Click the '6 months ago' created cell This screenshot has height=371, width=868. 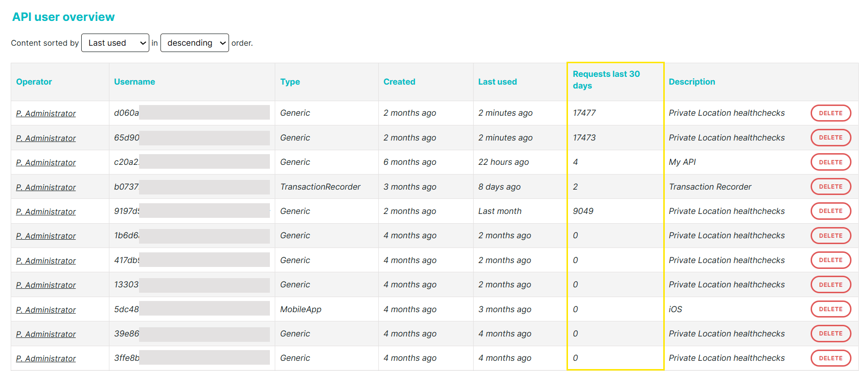click(410, 162)
